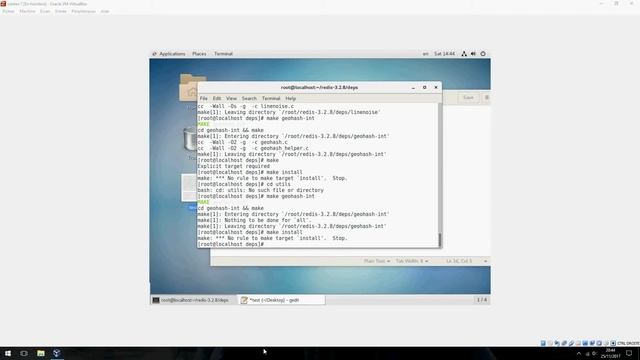Screen dimensions: 640x360
Task: Open the Plain Text dropdown in the gedit status bar
Action: [x=377, y=261]
